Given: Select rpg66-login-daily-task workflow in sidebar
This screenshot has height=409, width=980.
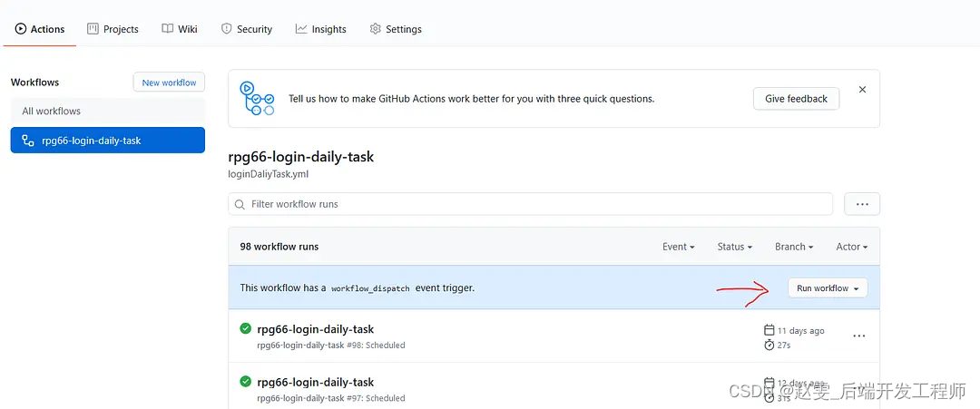Looking at the screenshot, I should click(107, 141).
